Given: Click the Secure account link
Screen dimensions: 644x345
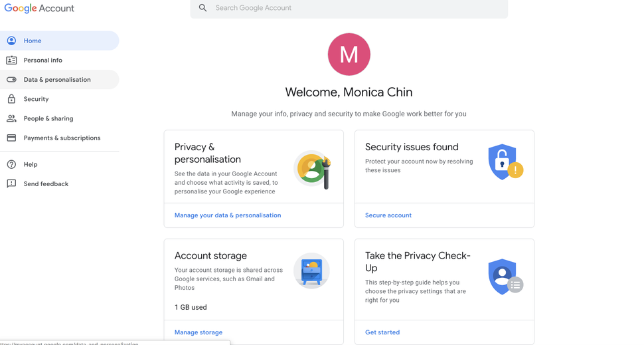Looking at the screenshot, I should pos(388,215).
